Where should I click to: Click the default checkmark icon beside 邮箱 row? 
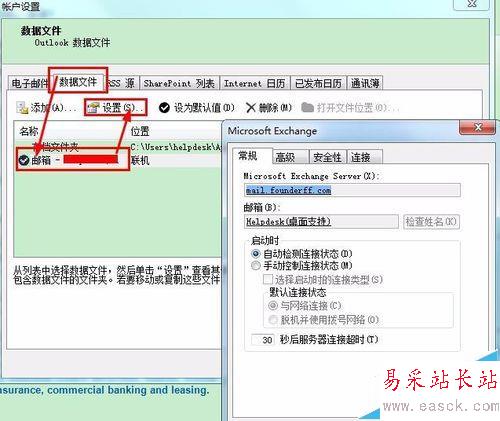pyautogui.click(x=24, y=160)
